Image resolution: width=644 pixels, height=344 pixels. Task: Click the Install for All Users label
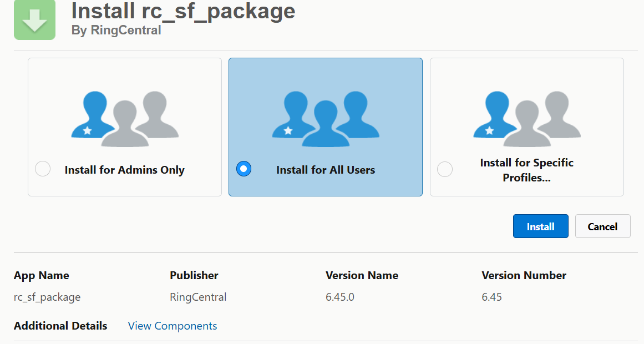tap(326, 170)
